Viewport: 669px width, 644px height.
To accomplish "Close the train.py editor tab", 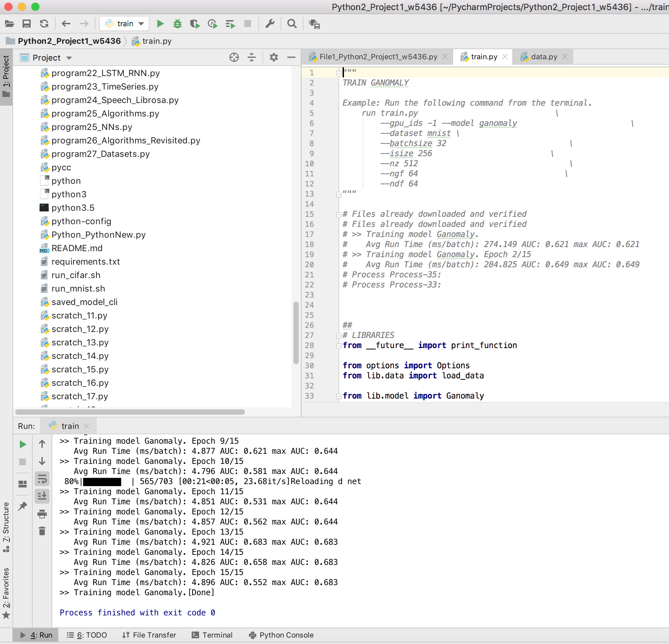I will 505,57.
